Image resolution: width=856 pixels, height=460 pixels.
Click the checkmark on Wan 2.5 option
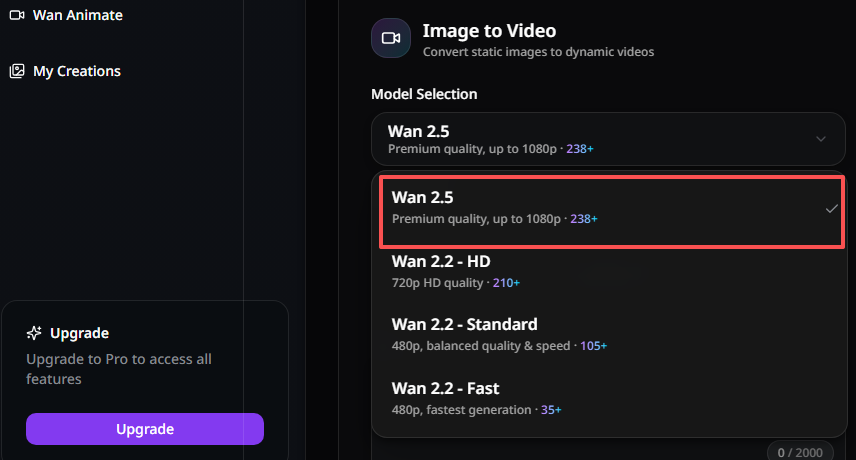pyautogui.click(x=831, y=209)
